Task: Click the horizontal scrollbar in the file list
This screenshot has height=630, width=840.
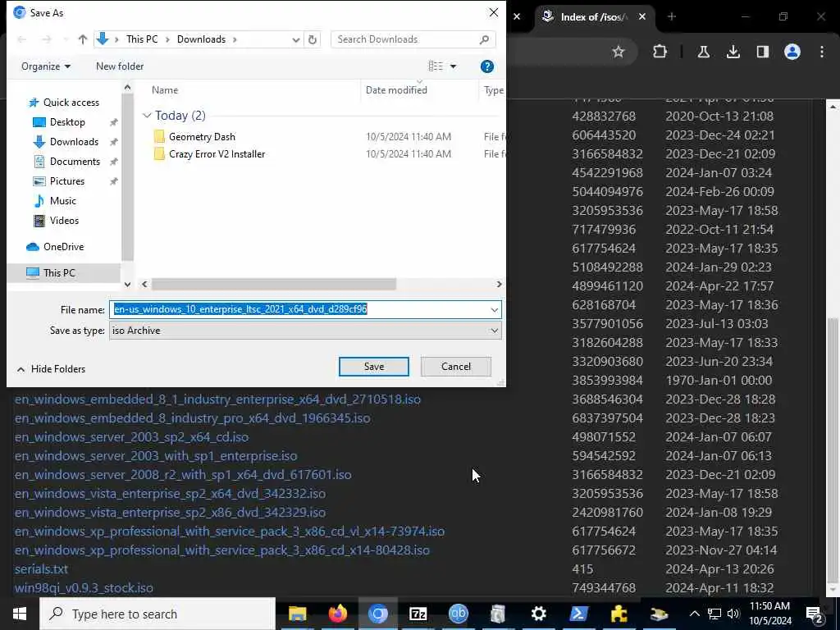Action: [x=274, y=284]
